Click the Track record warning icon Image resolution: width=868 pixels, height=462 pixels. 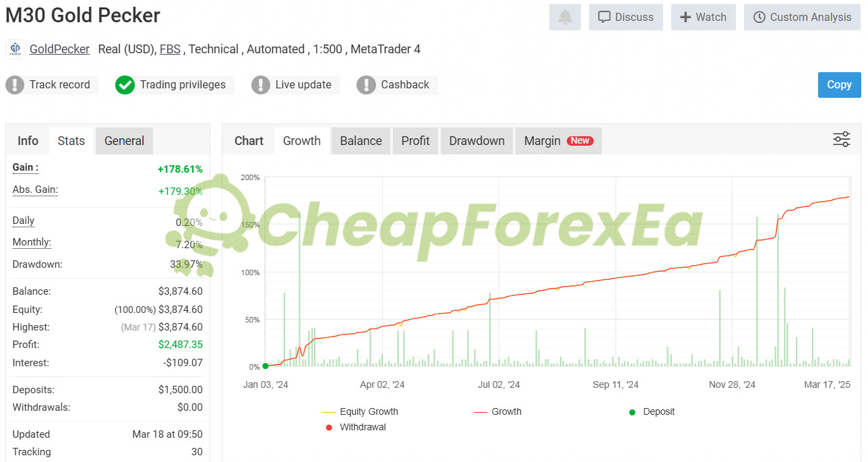point(15,85)
